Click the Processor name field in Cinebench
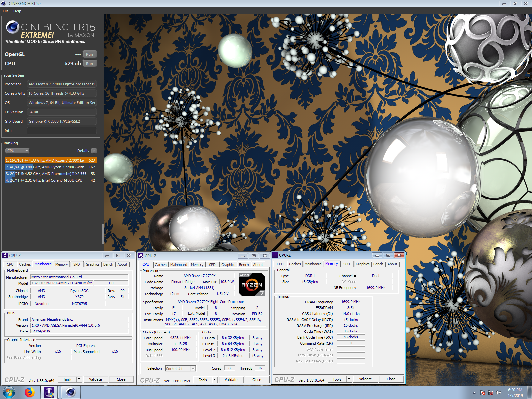 (62, 84)
